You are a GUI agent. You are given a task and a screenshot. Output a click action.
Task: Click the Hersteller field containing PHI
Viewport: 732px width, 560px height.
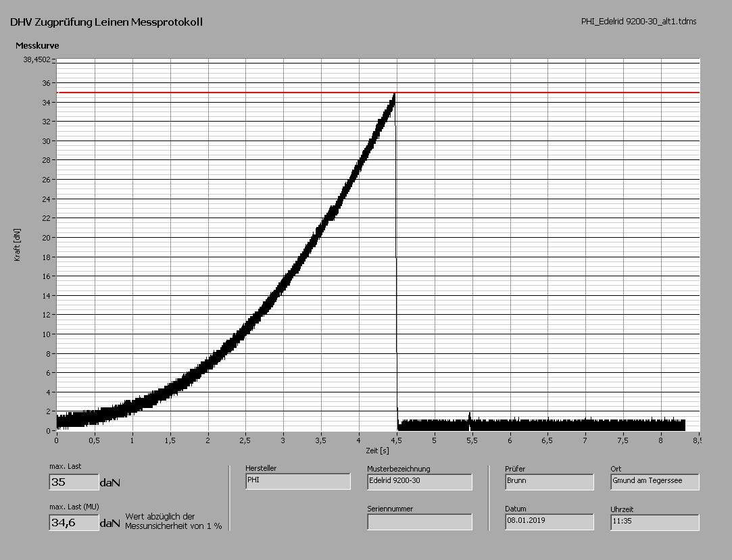(x=298, y=481)
